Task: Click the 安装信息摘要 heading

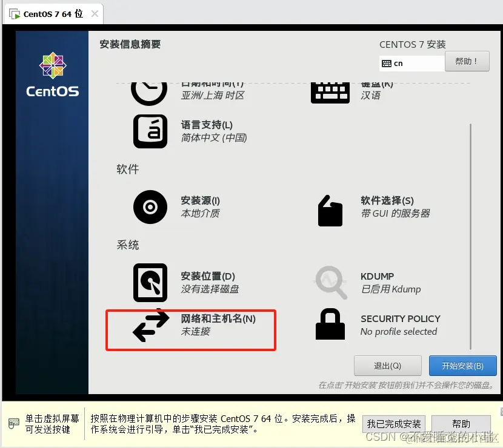Action: click(130, 44)
